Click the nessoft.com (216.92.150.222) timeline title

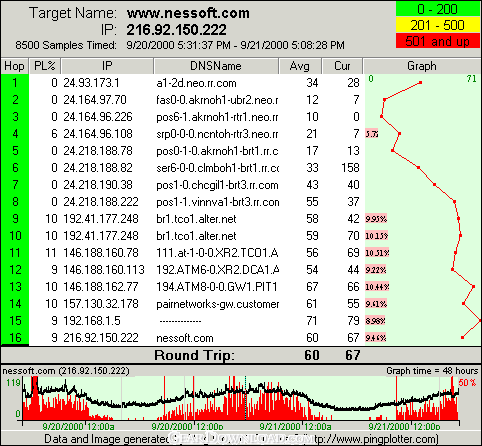(66, 371)
